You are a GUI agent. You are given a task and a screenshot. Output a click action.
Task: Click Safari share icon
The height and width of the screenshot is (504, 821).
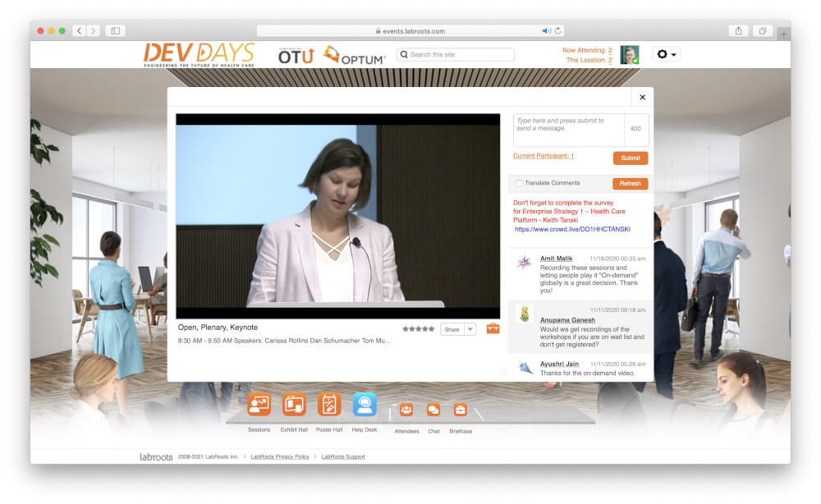point(738,31)
